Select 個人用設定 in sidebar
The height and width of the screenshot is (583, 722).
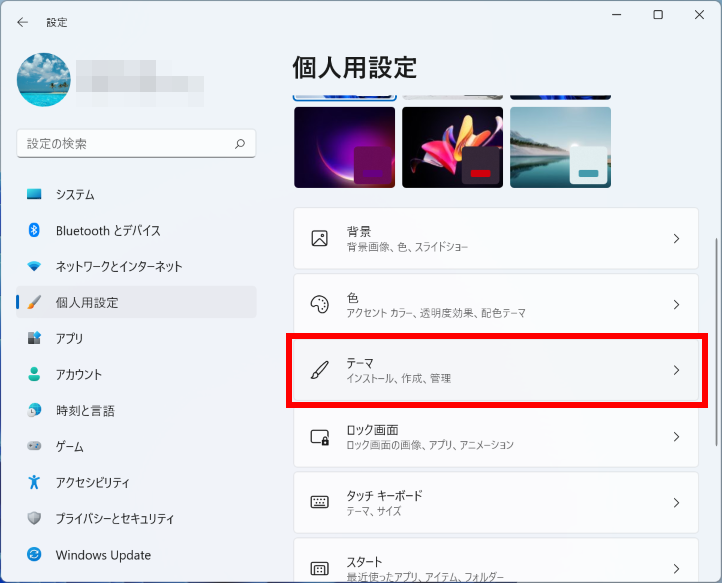tap(136, 302)
